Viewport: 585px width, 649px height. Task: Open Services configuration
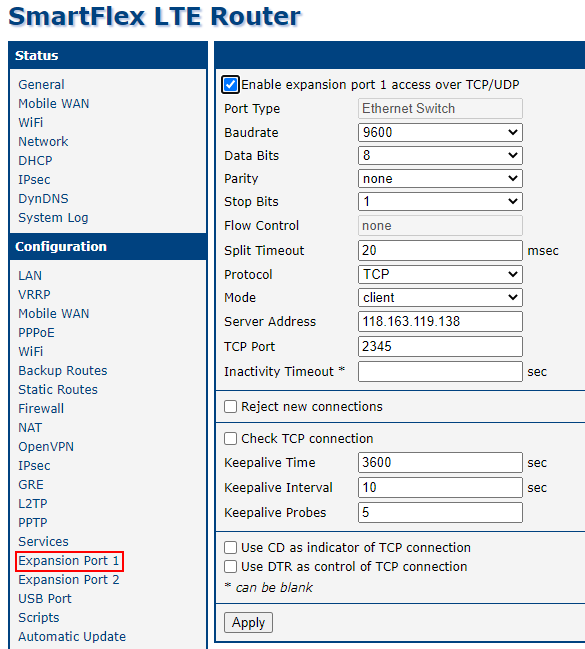pyautogui.click(x=43, y=542)
